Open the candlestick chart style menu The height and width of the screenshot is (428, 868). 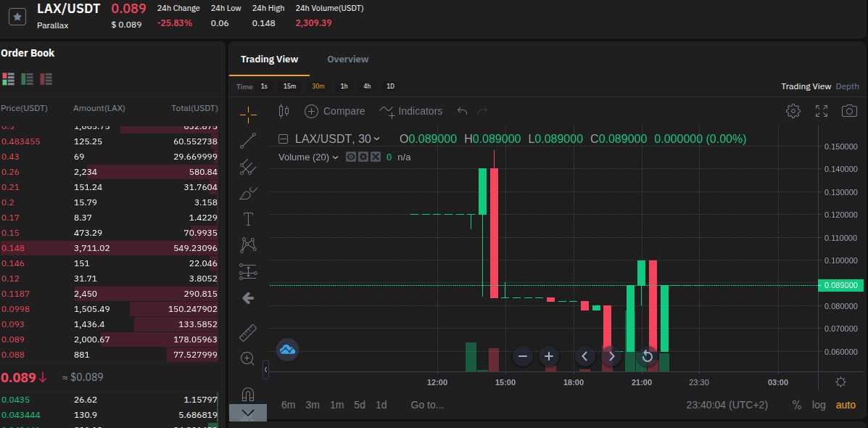[x=284, y=111]
